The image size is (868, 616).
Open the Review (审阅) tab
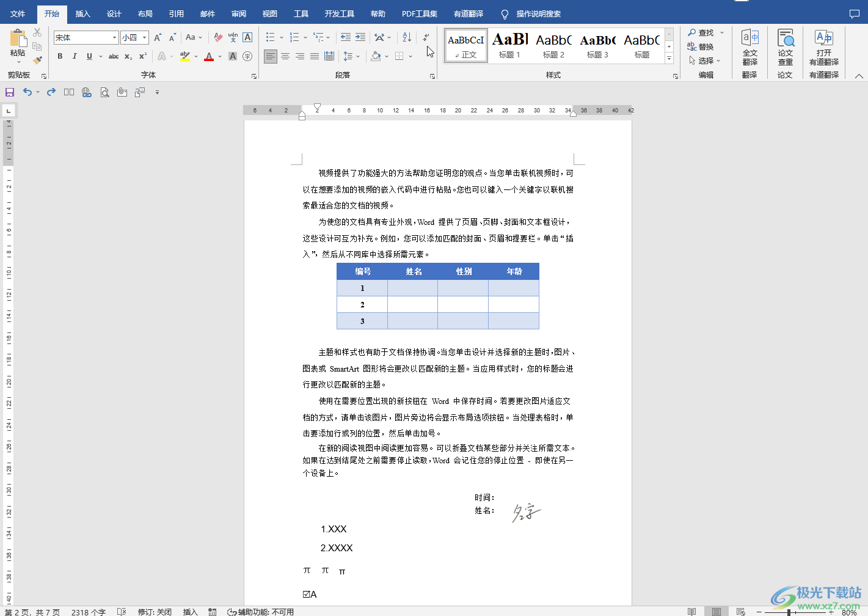point(239,13)
